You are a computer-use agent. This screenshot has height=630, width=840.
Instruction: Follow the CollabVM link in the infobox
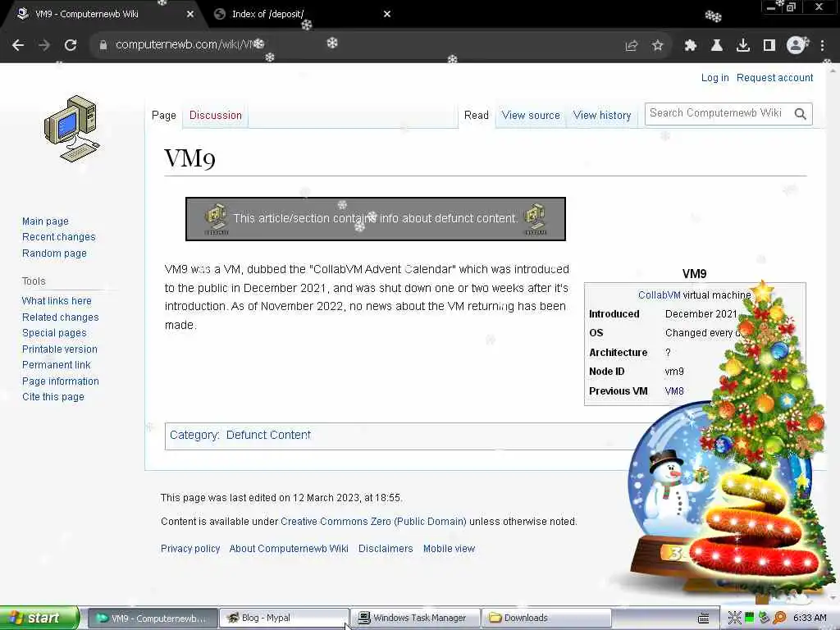(x=659, y=295)
